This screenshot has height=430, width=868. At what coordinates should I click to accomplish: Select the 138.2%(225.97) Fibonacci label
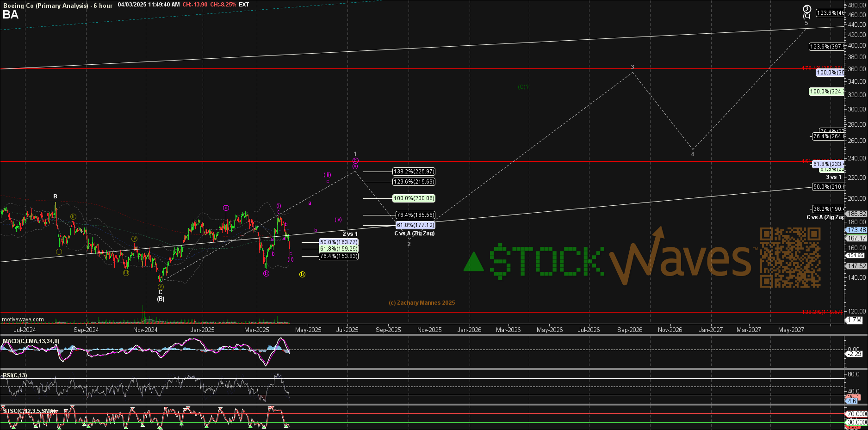(414, 172)
